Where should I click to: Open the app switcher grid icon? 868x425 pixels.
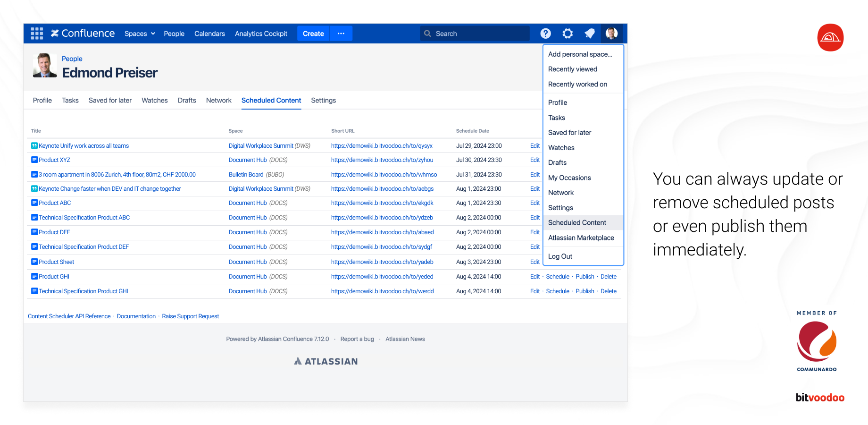[x=37, y=34]
